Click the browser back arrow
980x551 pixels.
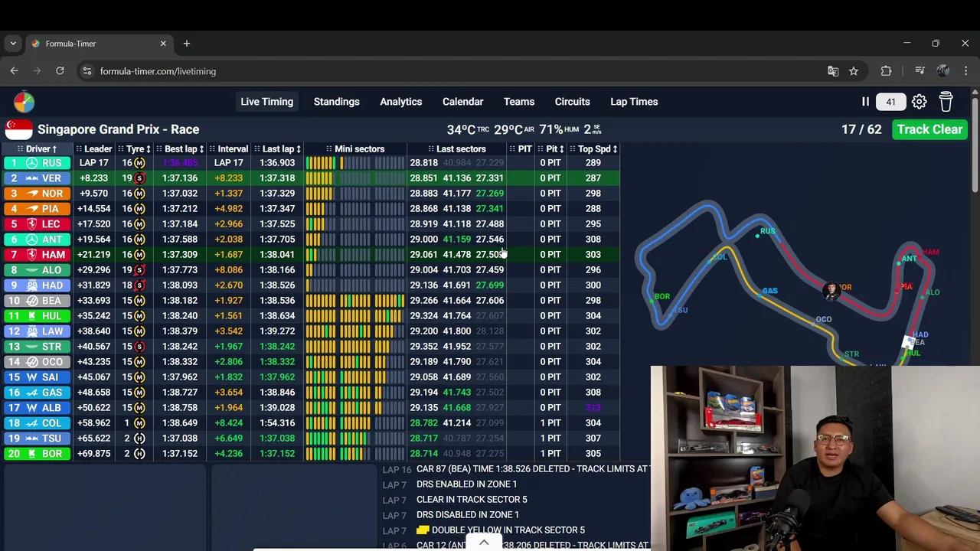point(14,71)
